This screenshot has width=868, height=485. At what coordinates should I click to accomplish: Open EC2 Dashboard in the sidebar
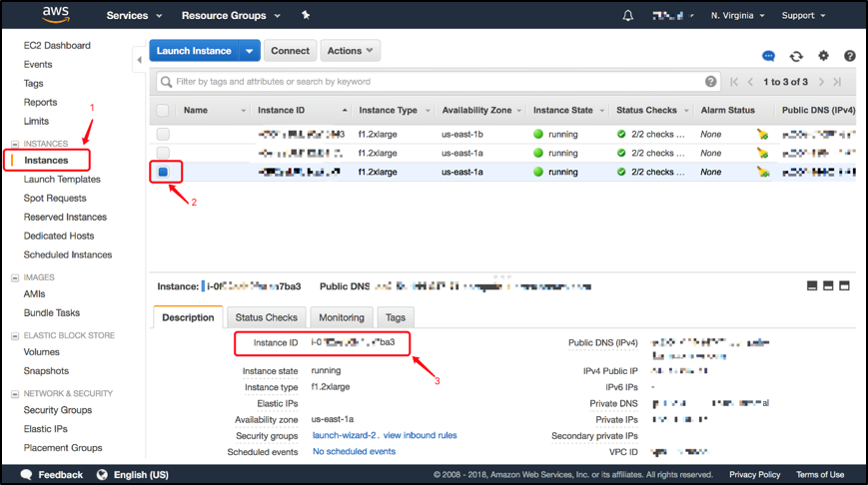57,45
